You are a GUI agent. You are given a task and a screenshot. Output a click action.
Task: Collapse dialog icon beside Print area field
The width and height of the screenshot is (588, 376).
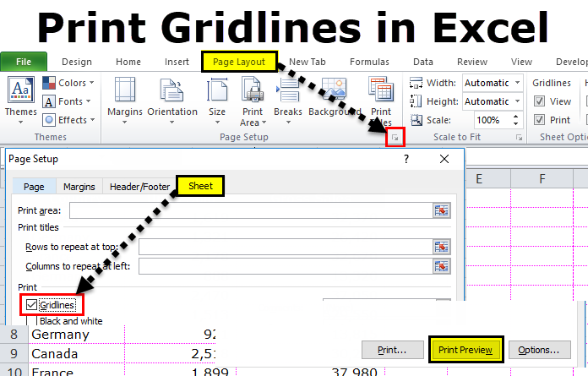(442, 210)
